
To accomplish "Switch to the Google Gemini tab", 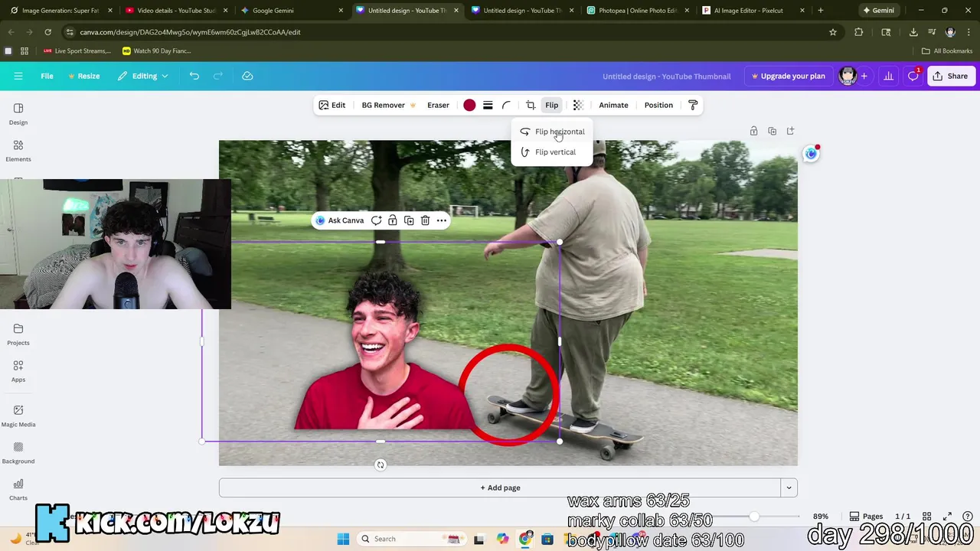I will click(291, 11).
